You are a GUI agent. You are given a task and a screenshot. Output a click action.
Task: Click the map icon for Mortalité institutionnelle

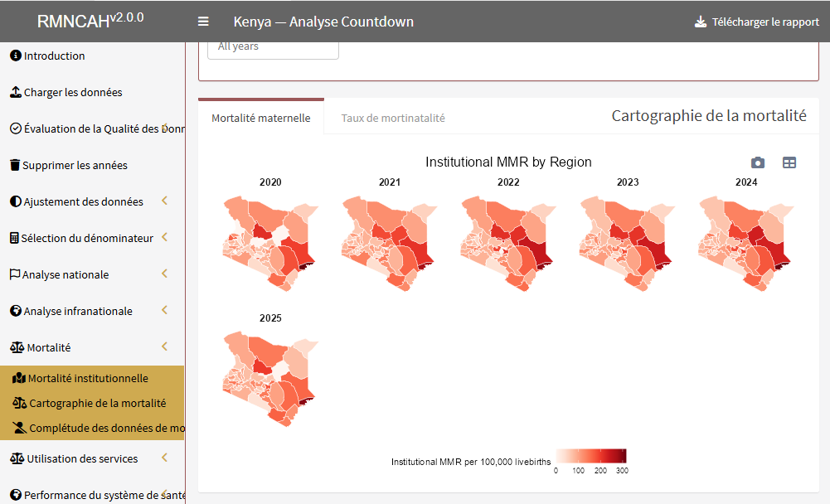pos(19,378)
